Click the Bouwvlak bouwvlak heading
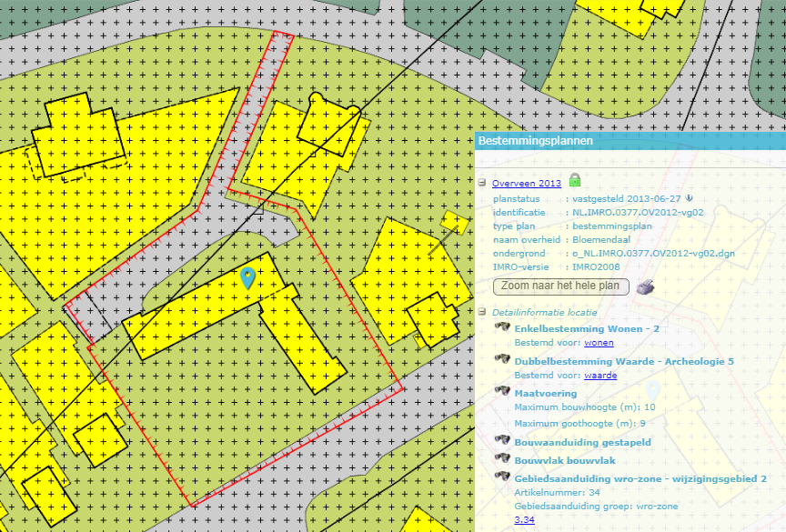The height and width of the screenshot is (532, 786). [565, 460]
